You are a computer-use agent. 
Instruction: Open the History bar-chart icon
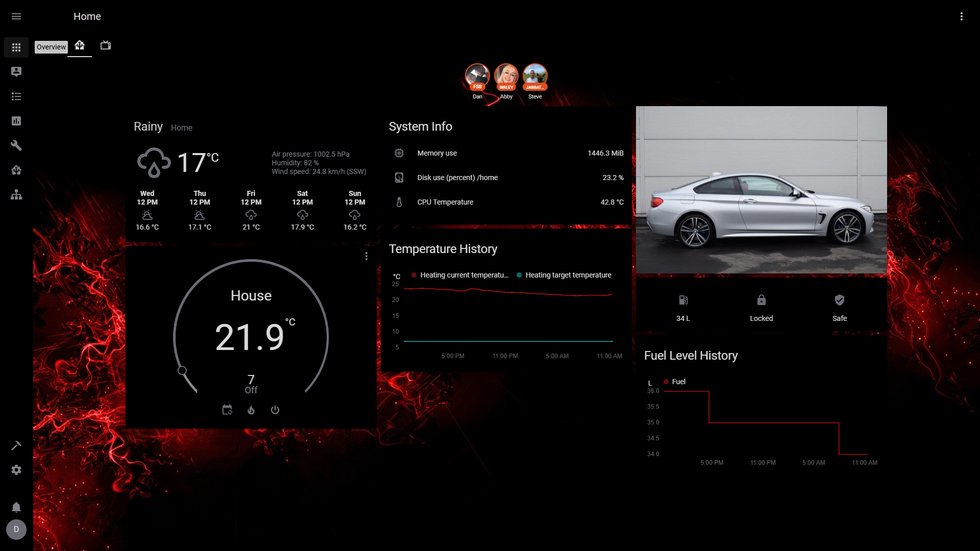click(16, 121)
